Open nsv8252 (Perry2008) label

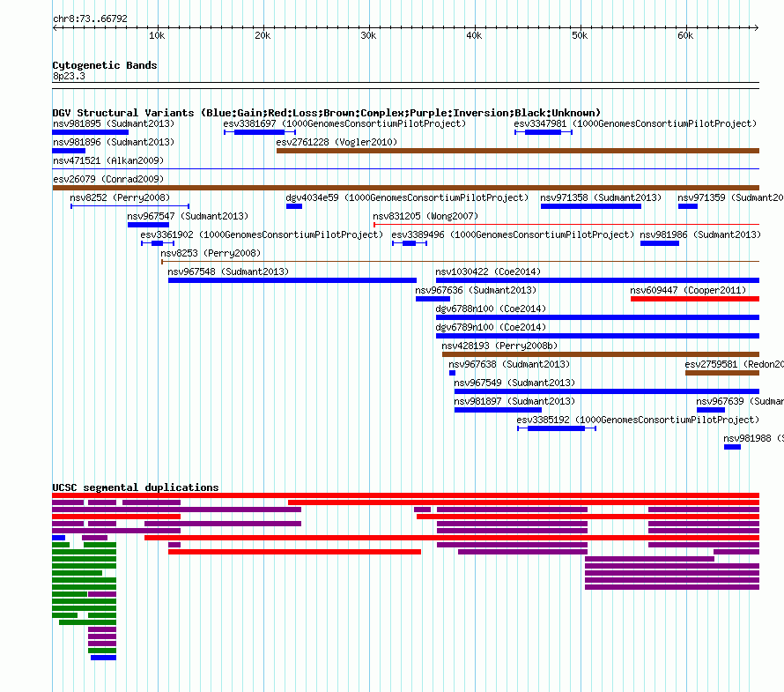pyautogui.click(x=120, y=197)
